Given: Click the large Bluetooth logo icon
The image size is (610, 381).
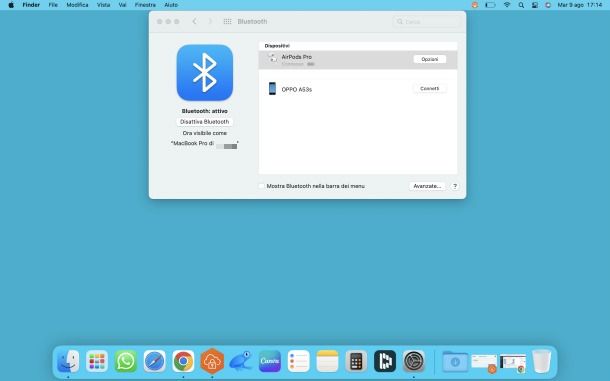Looking at the screenshot, I should 205,72.
